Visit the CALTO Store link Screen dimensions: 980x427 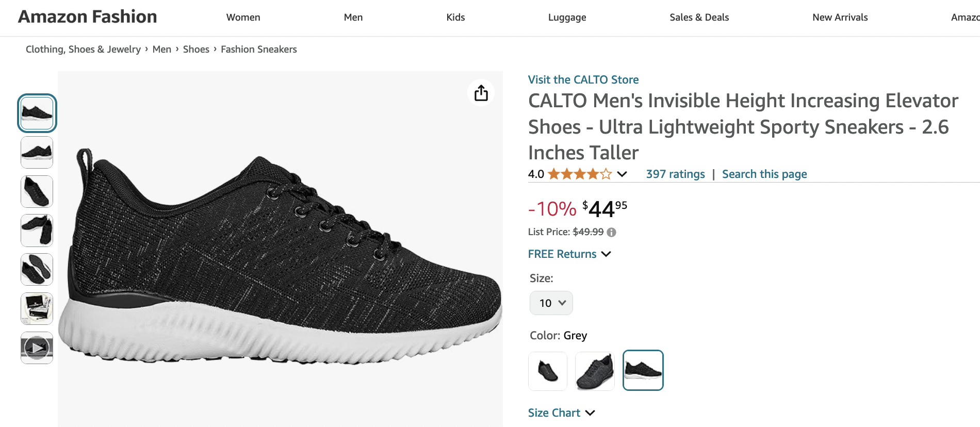583,80
